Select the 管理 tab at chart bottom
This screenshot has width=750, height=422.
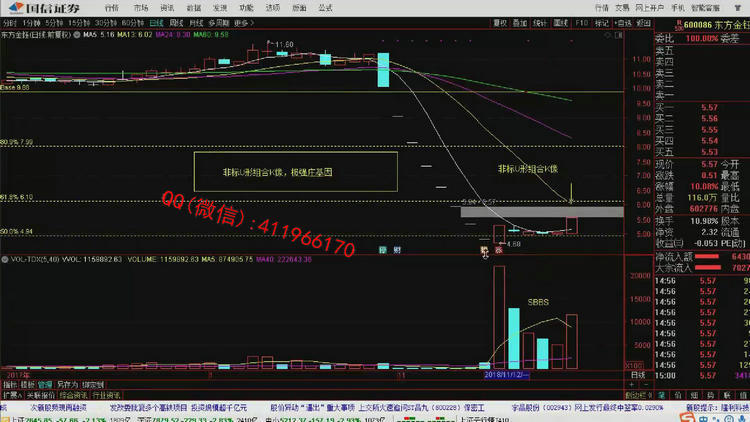click(x=45, y=385)
